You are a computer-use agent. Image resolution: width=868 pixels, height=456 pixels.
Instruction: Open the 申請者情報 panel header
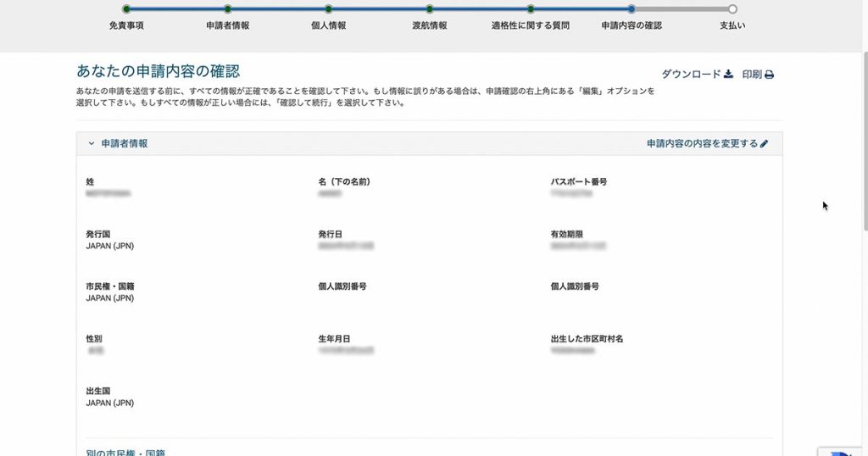pos(124,144)
